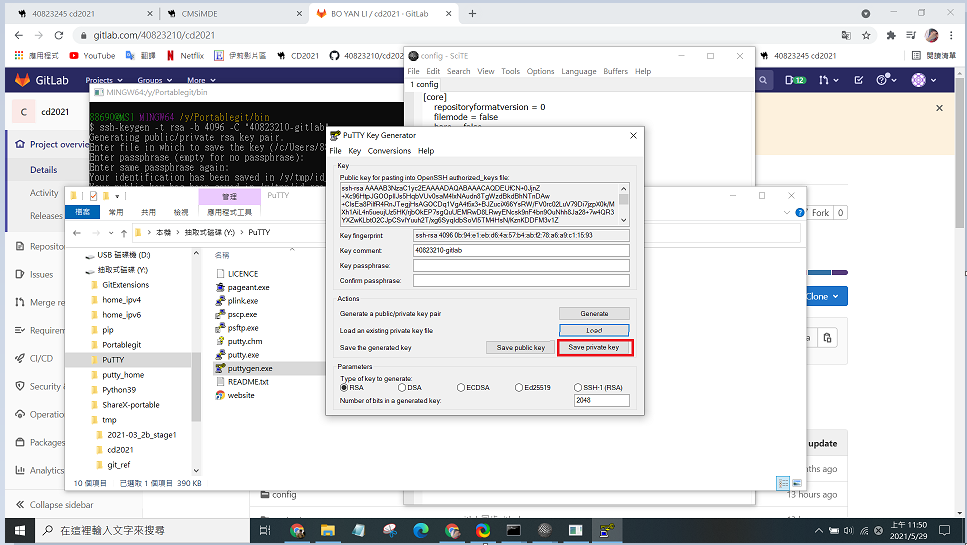This screenshot has width=967, height=545.
Task: Click the Explorer back arrow
Action: (x=76, y=233)
